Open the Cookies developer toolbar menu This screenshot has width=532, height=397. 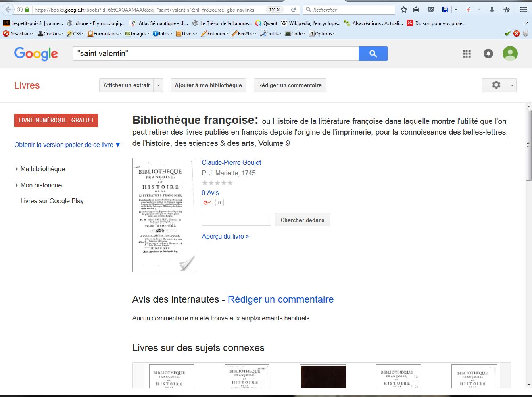(x=51, y=34)
